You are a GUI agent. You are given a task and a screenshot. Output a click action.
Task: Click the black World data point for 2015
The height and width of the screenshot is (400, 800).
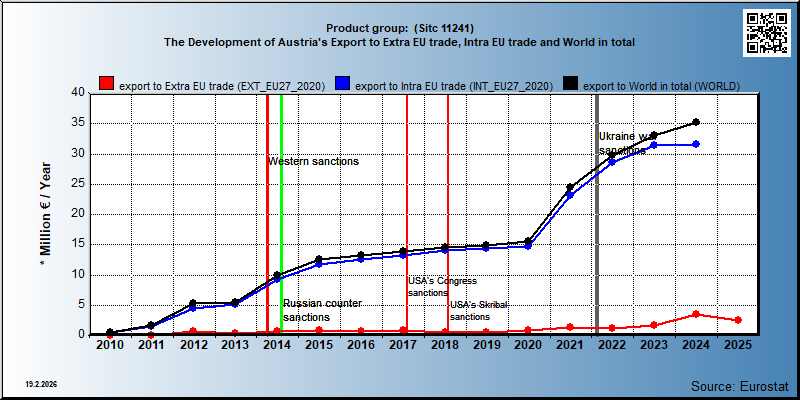(319, 259)
